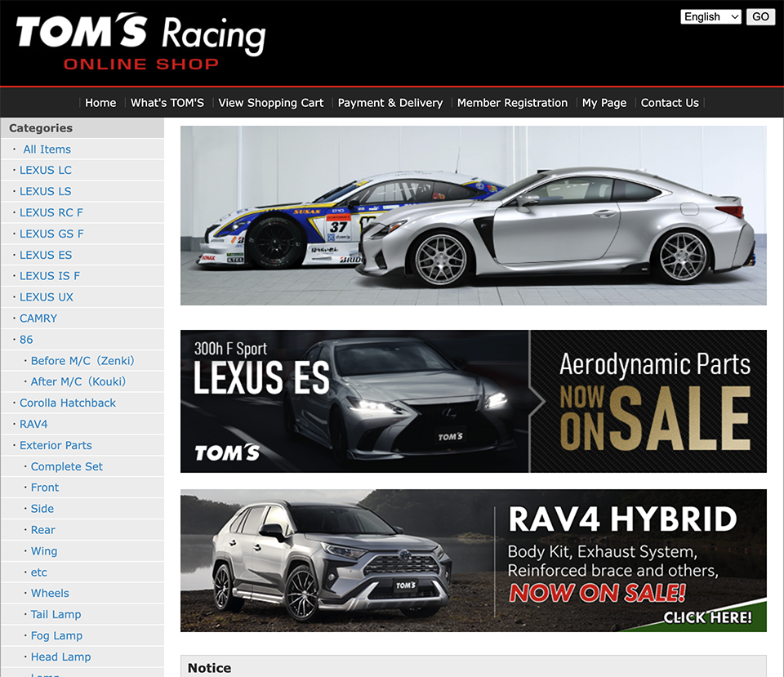Open Member Registration page
Image resolution: width=784 pixels, height=677 pixels.
512,103
